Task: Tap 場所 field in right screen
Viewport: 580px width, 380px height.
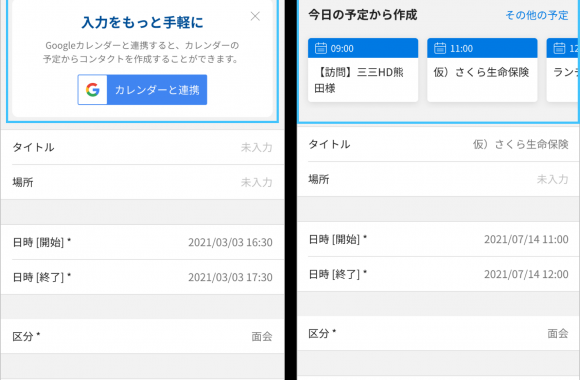Action: (x=438, y=179)
